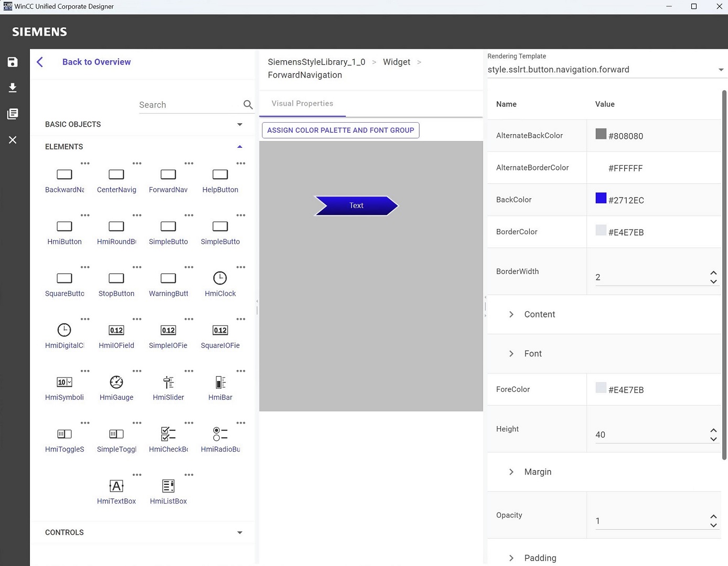The height and width of the screenshot is (566, 728).
Task: Click the Height value field
Action: click(x=651, y=435)
